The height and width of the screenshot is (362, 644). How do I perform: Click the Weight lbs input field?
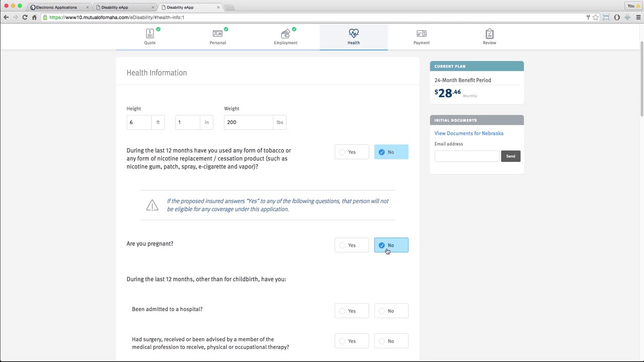249,122
